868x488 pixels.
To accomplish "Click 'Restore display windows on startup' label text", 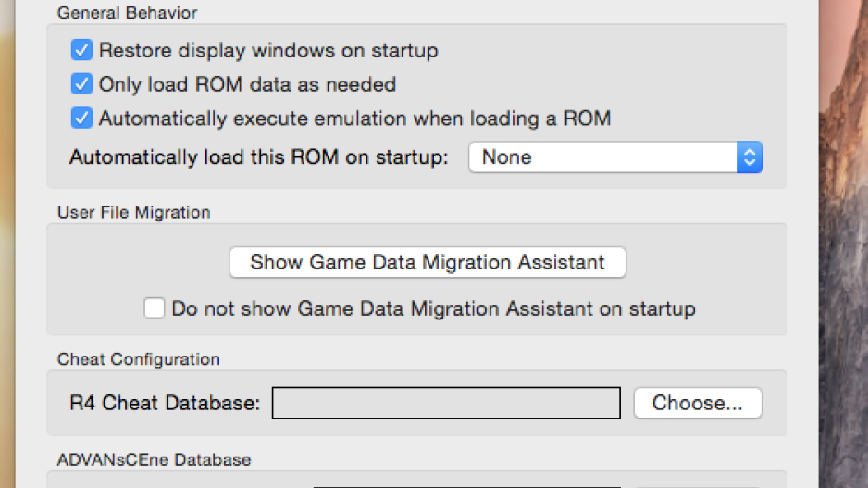I will (268, 50).
